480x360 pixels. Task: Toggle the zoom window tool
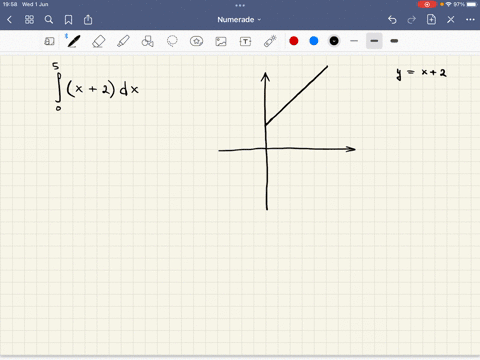point(49,41)
